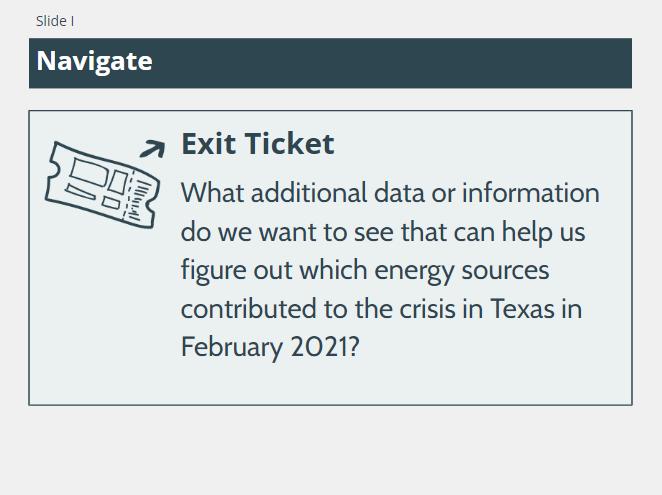
Task: Click the word Exit in the heading
Action: [x=209, y=144]
